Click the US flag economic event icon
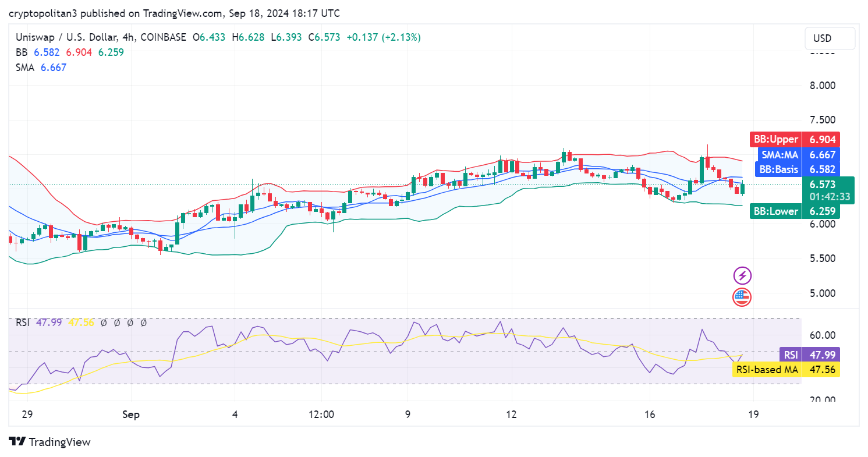Viewport: 868px width, 457px height. pos(742,297)
